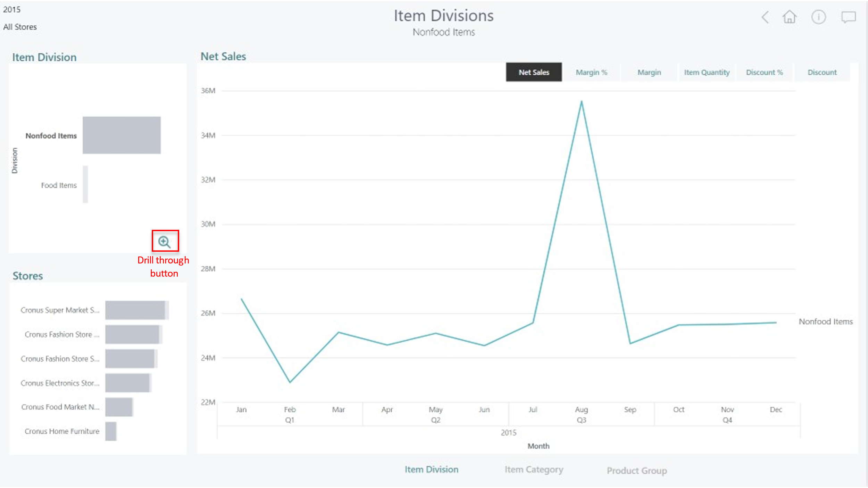The image size is (868, 488).
Task: Switch the measure to Margin %
Action: point(591,72)
